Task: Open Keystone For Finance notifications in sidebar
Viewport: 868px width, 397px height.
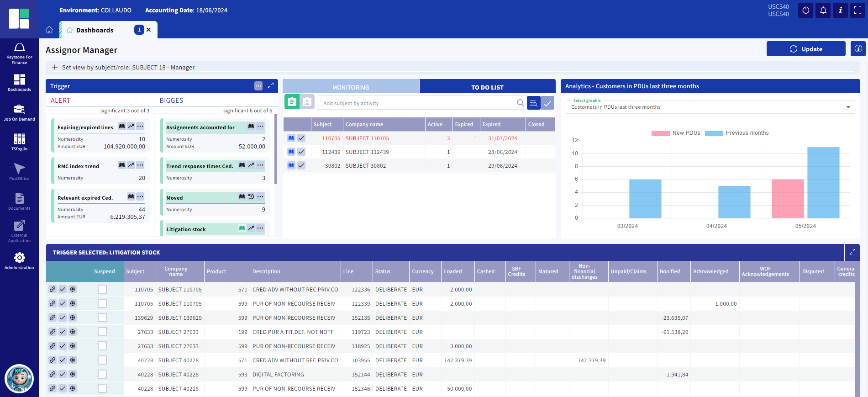Action: pyautogui.click(x=19, y=53)
